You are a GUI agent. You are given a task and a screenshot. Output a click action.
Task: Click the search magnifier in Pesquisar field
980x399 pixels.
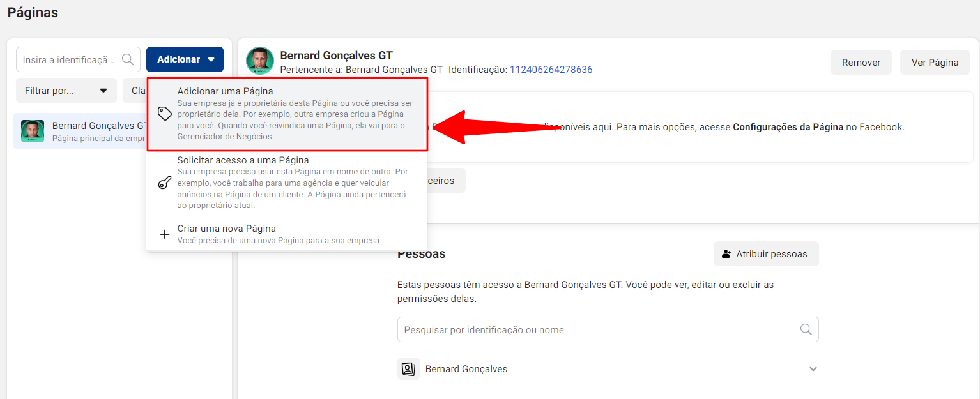[x=806, y=329]
